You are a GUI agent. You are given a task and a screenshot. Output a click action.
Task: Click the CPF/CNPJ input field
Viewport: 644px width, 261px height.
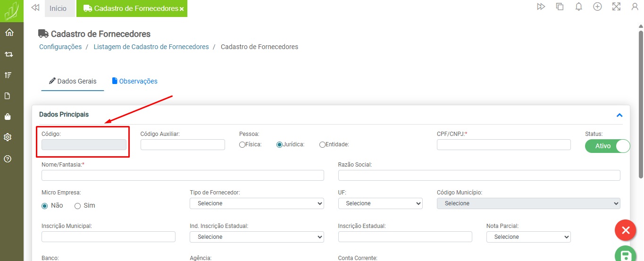(x=503, y=145)
